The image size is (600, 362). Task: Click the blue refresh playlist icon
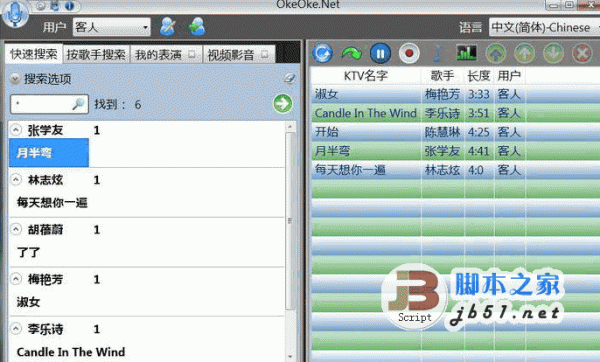(323, 53)
